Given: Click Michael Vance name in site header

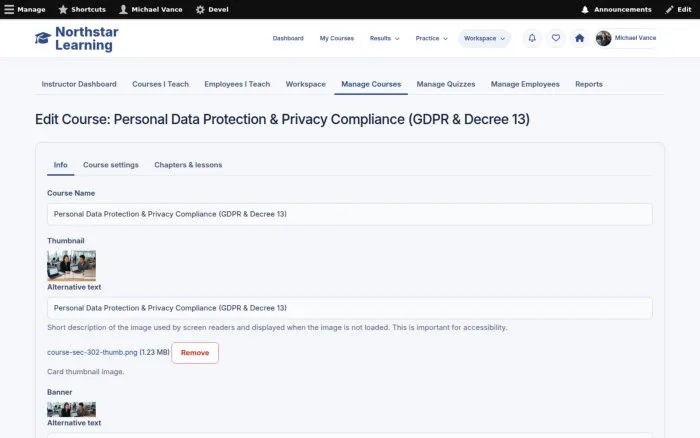Looking at the screenshot, I should click(x=635, y=38).
